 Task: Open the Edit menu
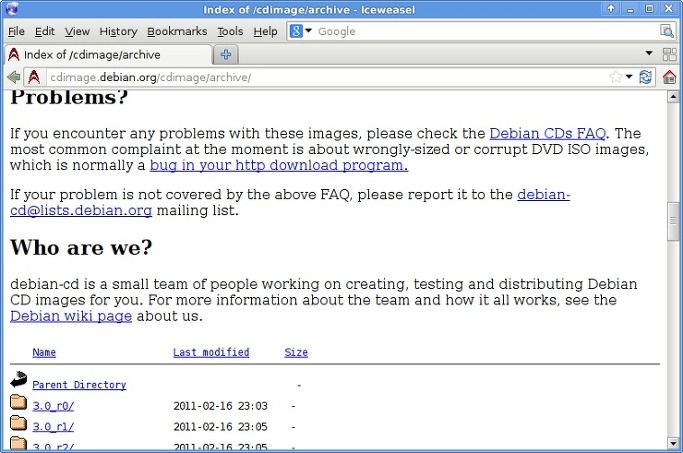point(45,31)
